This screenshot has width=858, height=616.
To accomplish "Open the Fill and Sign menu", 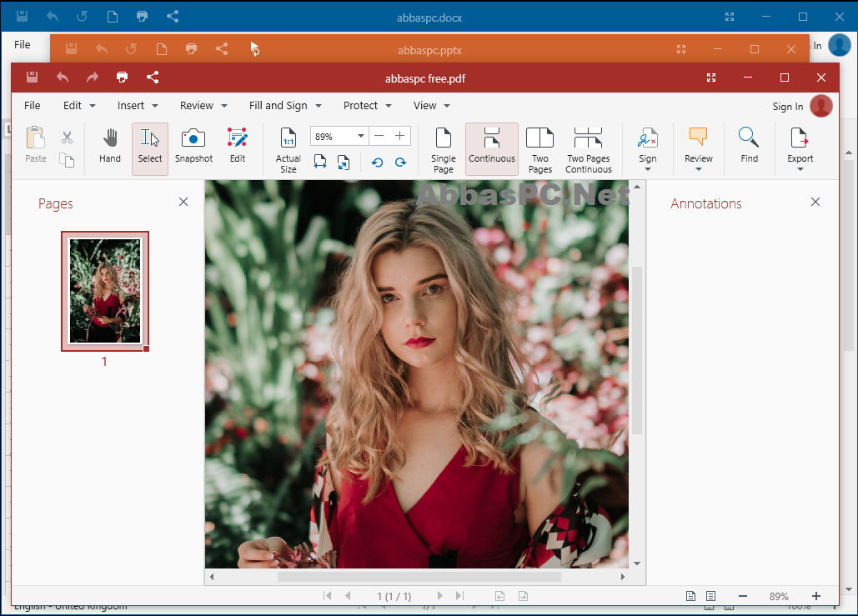I will [285, 106].
